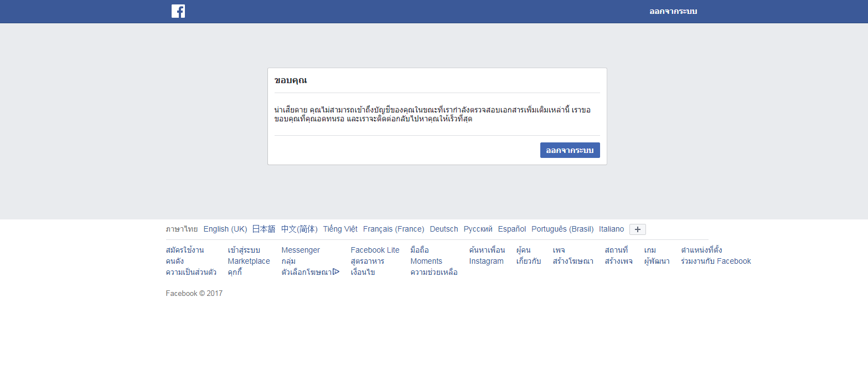Viewport: 868px width, 389px height.
Task: Click the Facebook © 2017 copyright text
Action: tap(194, 294)
